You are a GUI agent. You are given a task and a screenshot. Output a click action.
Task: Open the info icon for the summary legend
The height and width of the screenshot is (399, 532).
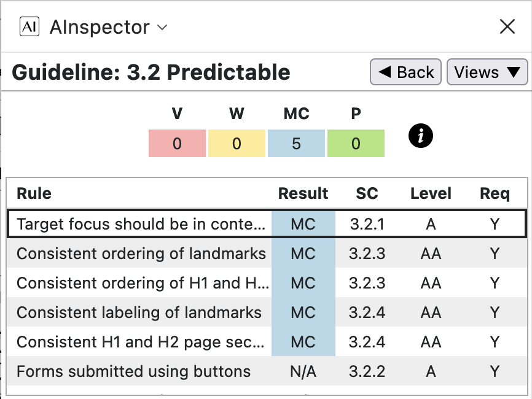[421, 136]
